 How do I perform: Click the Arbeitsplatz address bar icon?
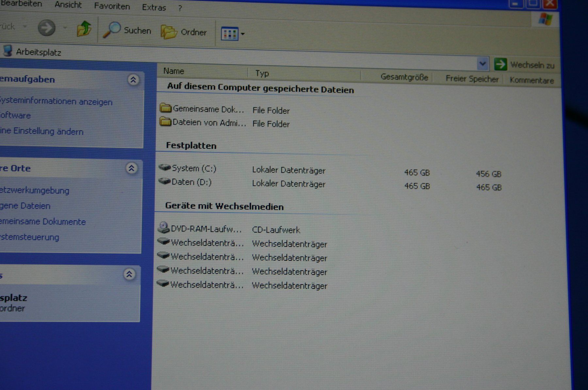click(x=7, y=51)
